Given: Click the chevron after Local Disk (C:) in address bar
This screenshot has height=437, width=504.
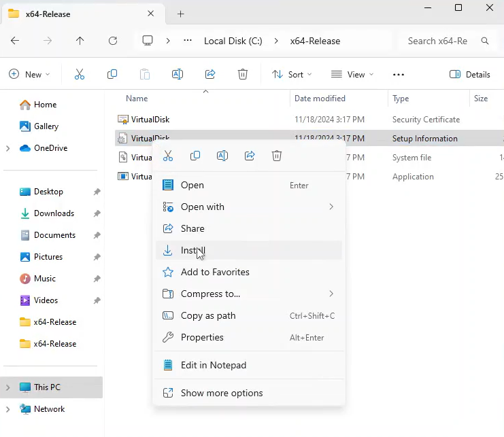Looking at the screenshot, I should [x=276, y=41].
